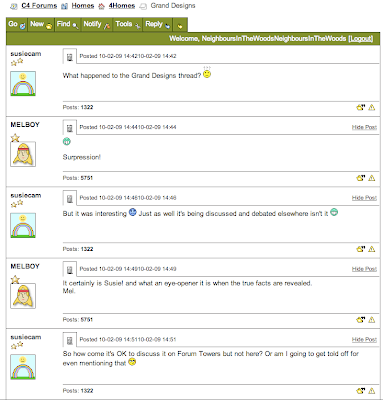
Task: Click the C4 Forums breadcrumb icon
Action: (x=14, y=6)
